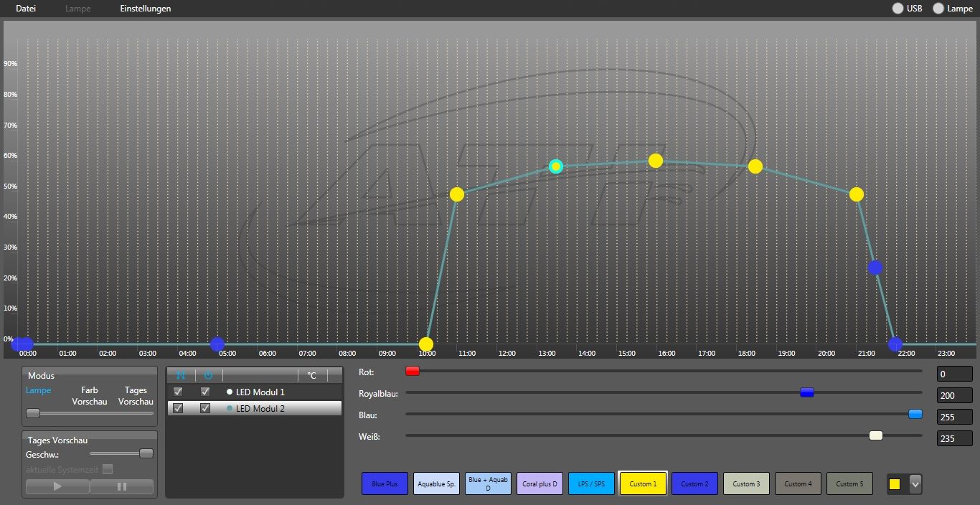Open the Einstellungen menu
980x505 pixels.
pyautogui.click(x=146, y=9)
